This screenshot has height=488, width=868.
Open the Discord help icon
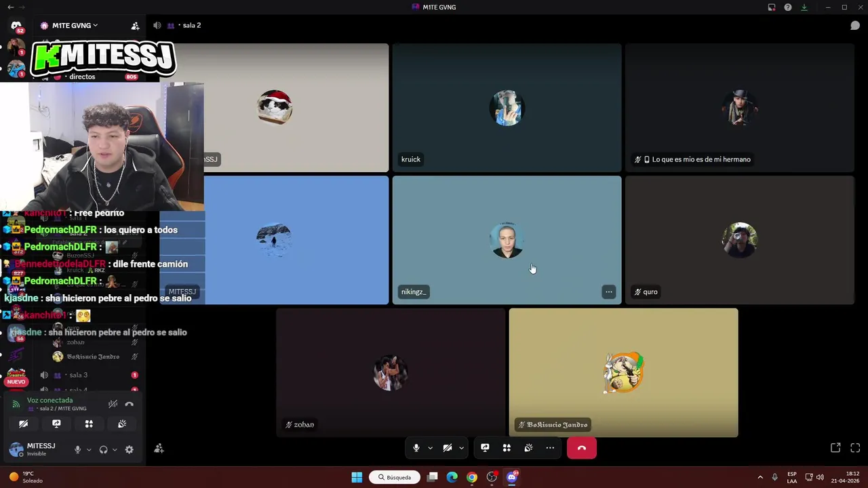click(788, 7)
